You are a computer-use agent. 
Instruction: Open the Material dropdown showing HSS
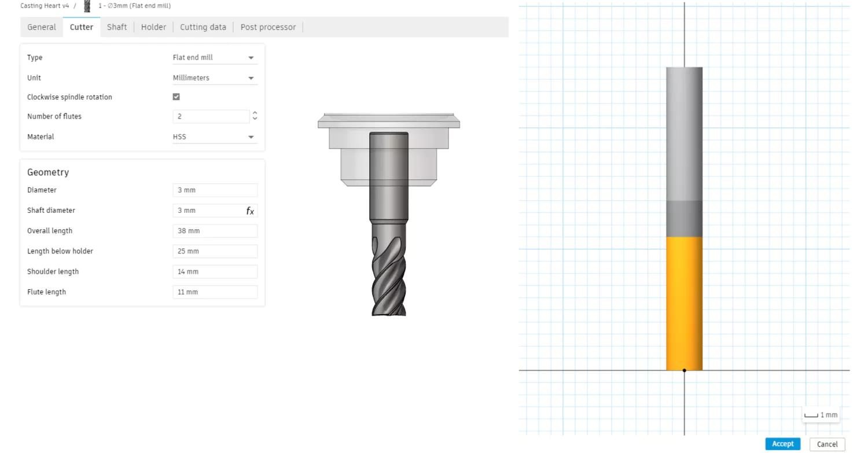point(215,137)
